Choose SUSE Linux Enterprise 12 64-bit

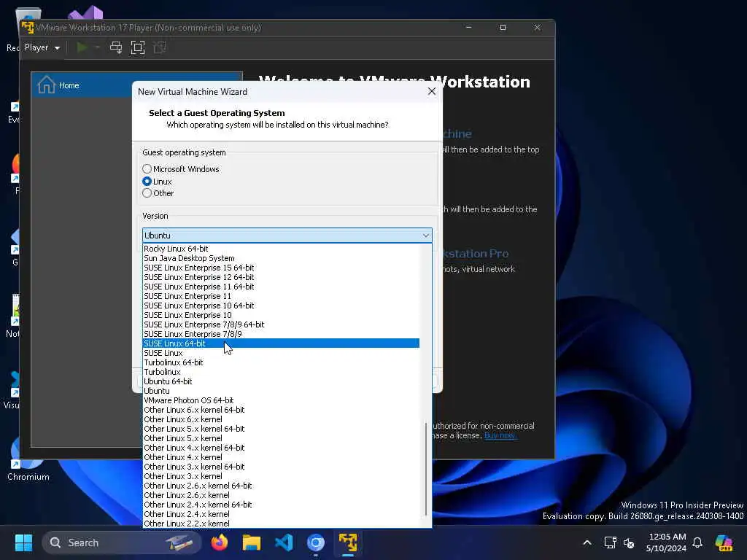coord(281,277)
